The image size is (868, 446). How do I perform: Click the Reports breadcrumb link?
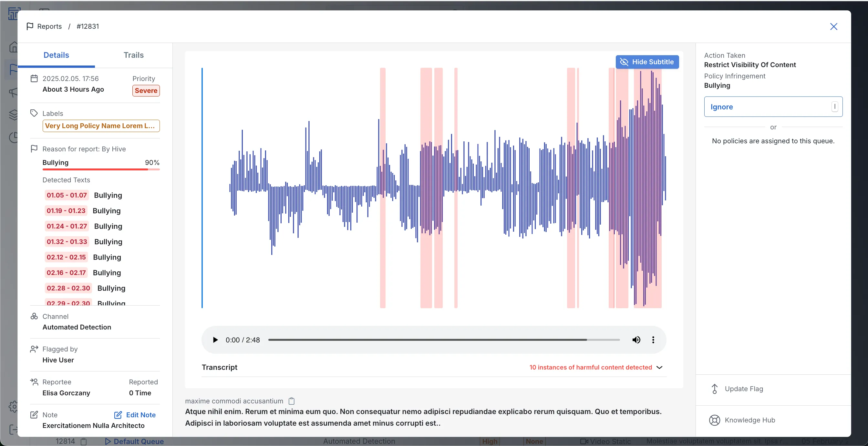point(49,26)
